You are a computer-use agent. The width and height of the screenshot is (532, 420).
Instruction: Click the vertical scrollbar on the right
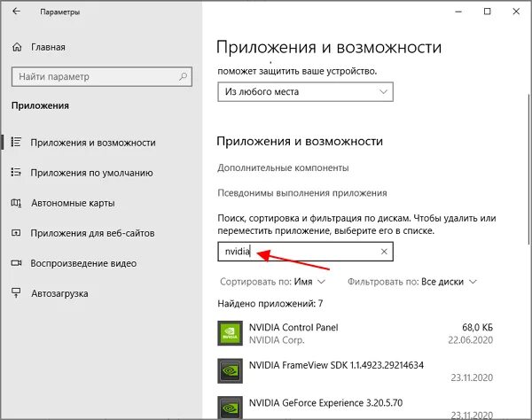pos(529,169)
